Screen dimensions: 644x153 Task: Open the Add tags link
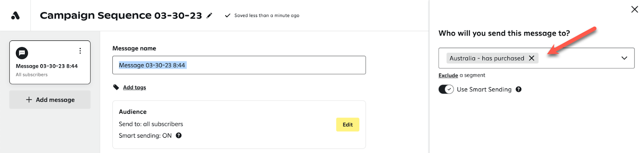coord(134,88)
